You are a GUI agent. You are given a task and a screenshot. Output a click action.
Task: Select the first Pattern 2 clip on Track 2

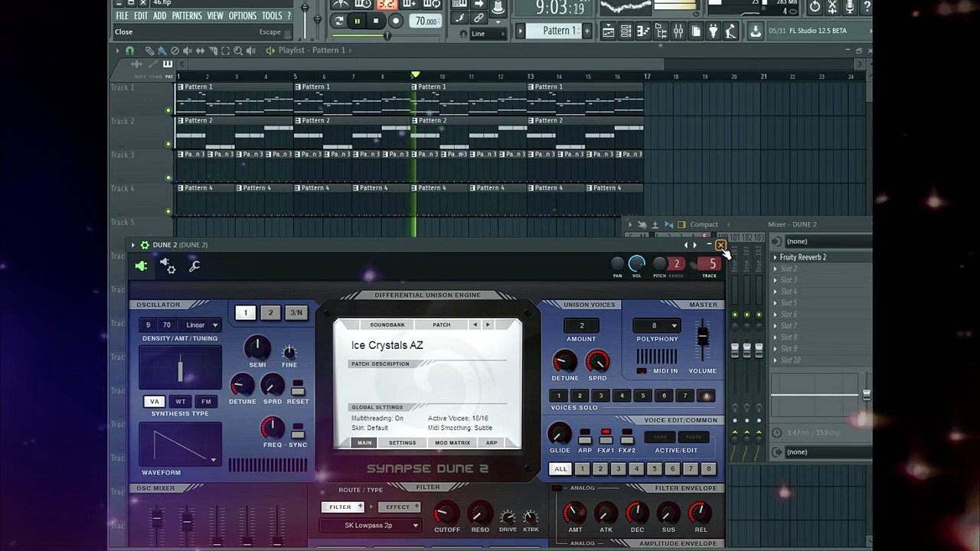(x=234, y=132)
